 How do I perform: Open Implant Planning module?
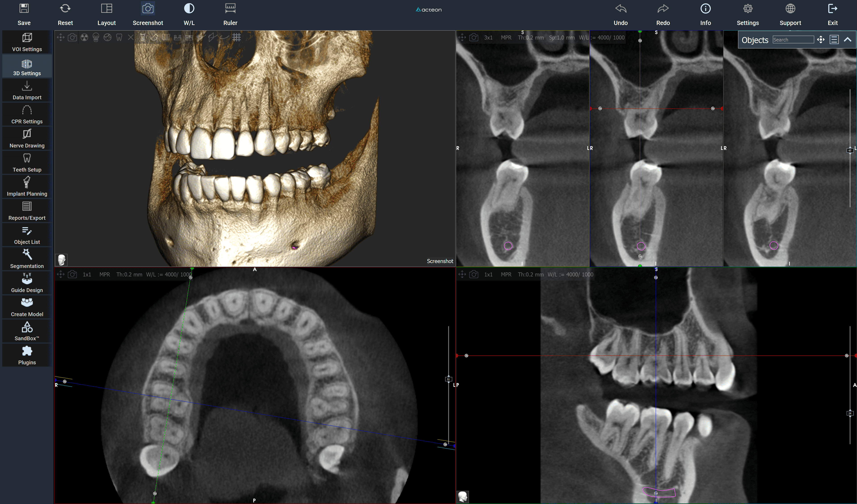[x=27, y=186]
